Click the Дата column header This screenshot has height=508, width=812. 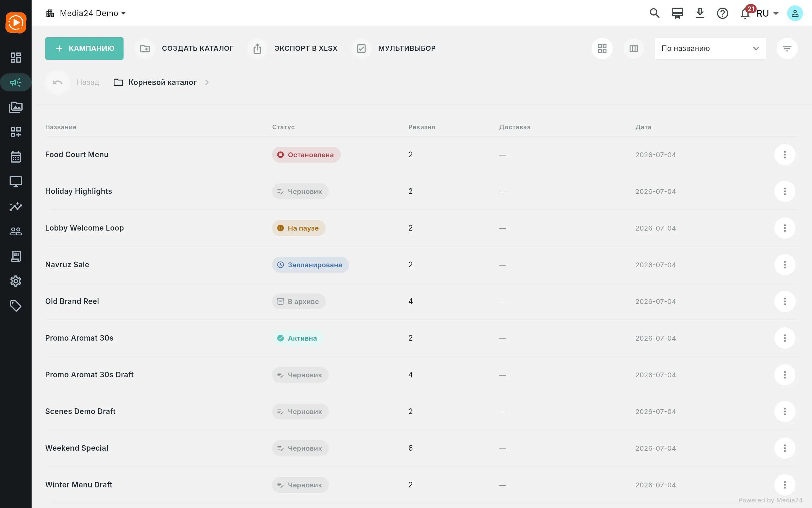pyautogui.click(x=643, y=127)
